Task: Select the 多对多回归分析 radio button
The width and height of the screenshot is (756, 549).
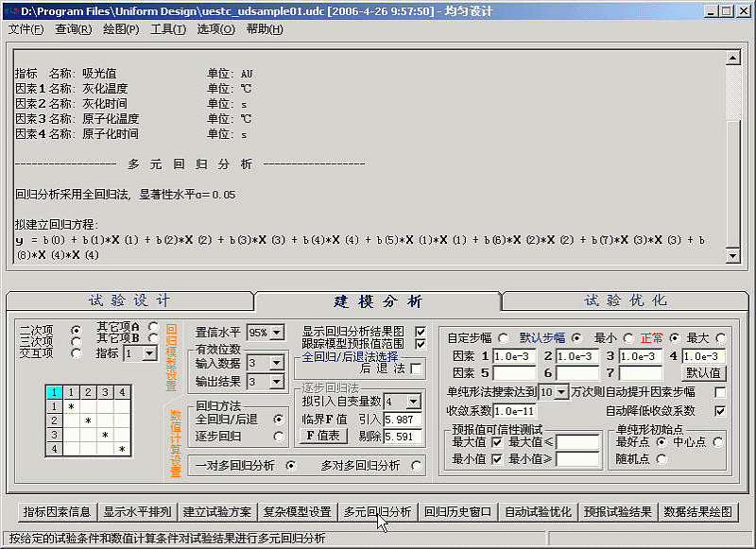Action: [417, 465]
